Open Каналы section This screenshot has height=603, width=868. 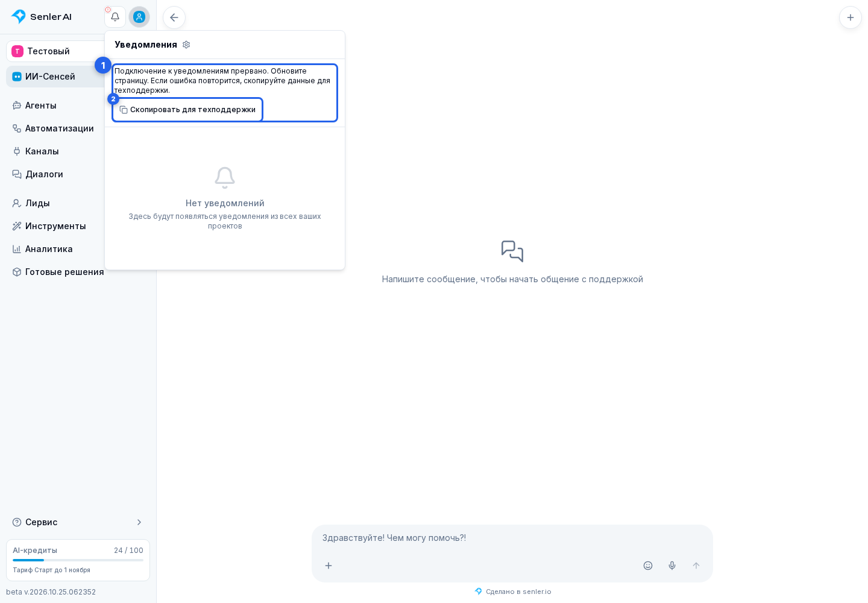point(55,151)
